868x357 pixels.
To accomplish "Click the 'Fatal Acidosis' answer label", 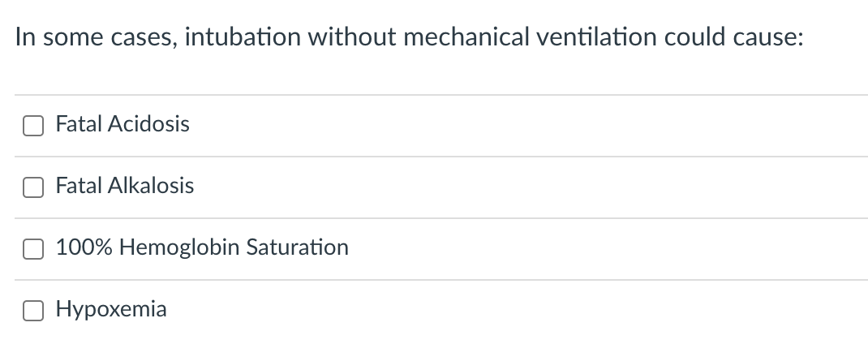I will [122, 124].
